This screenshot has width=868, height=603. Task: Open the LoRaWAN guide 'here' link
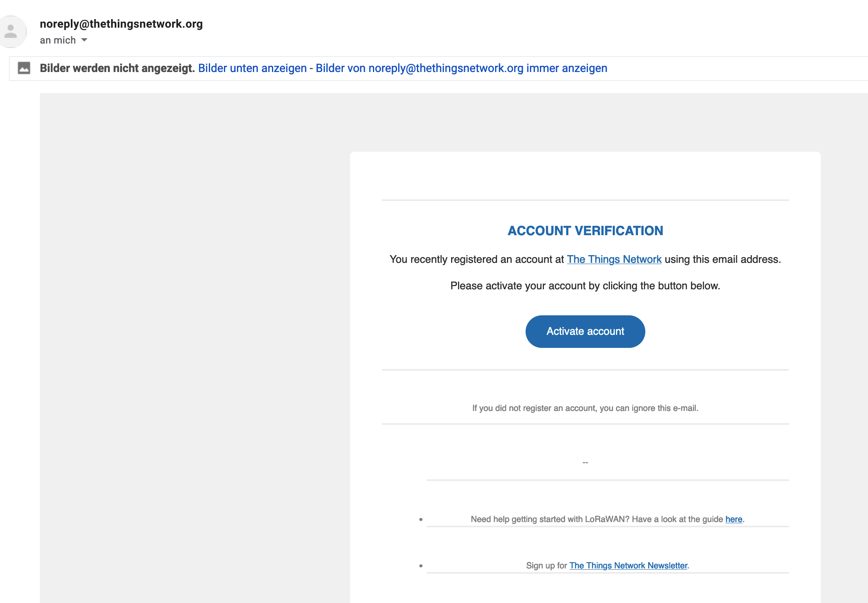[x=734, y=519]
